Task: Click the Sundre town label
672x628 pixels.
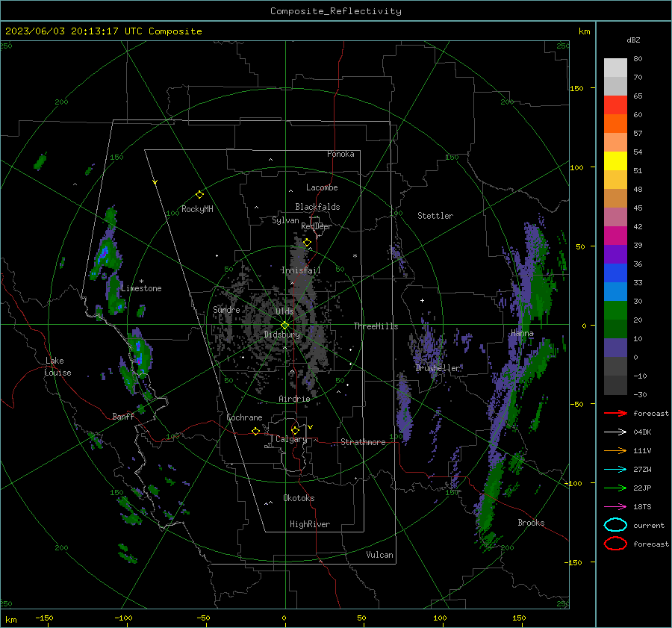Action: click(226, 310)
